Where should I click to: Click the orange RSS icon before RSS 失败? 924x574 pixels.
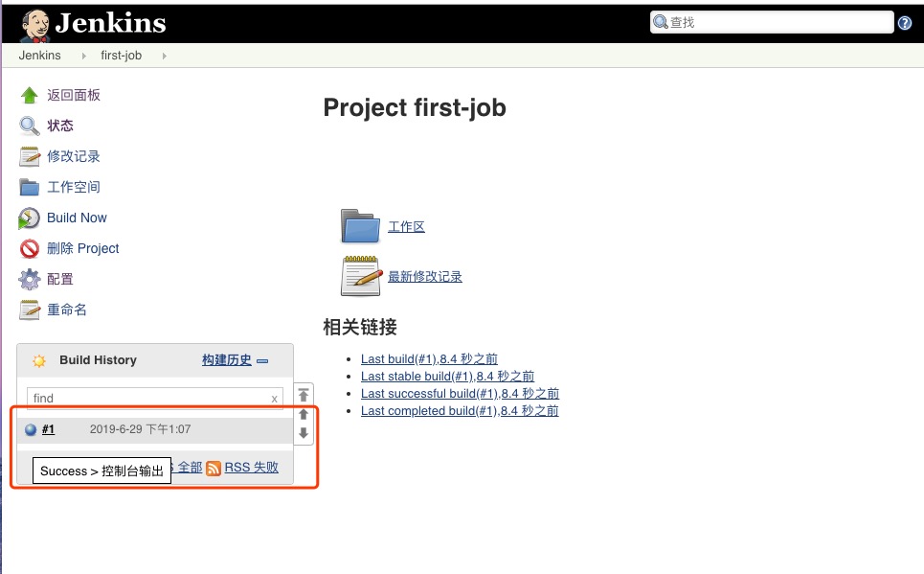point(214,468)
